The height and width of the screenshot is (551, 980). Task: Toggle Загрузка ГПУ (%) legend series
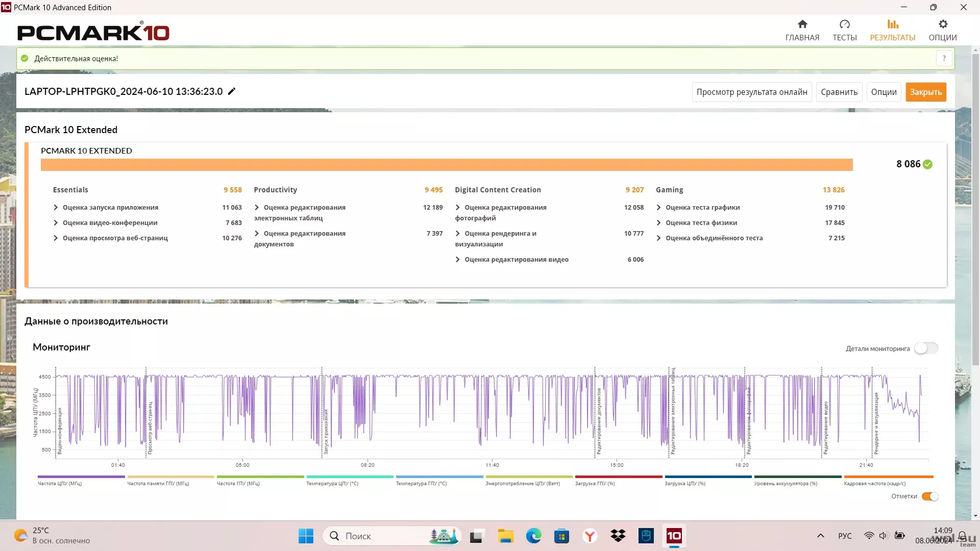(x=619, y=480)
